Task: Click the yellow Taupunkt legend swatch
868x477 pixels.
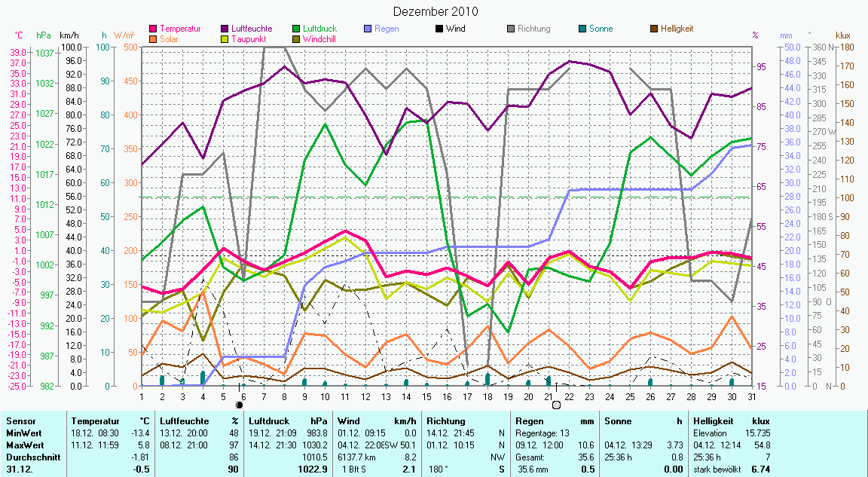Action: [226, 39]
